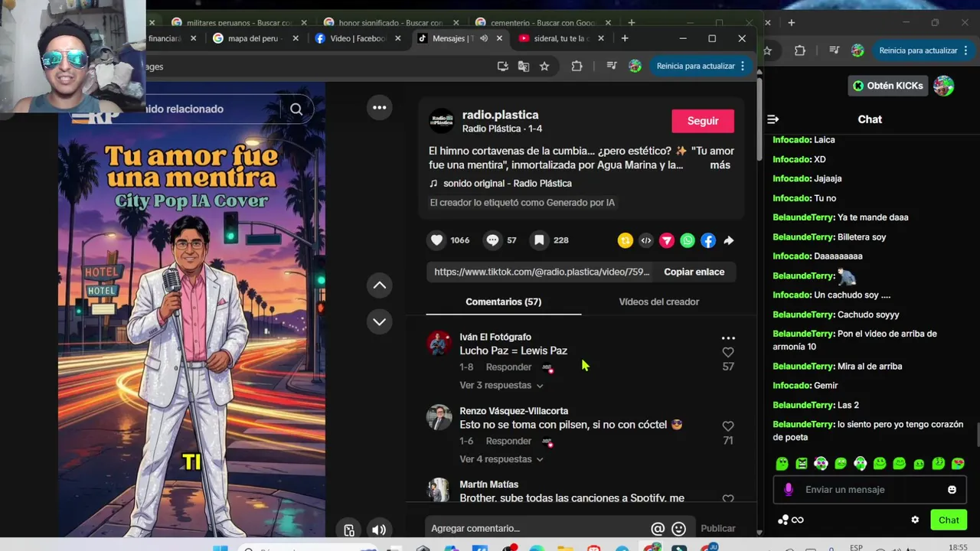The height and width of the screenshot is (551, 980).
Task: Click the Kick user avatar beside Obtén KICKs
Action: click(x=943, y=86)
